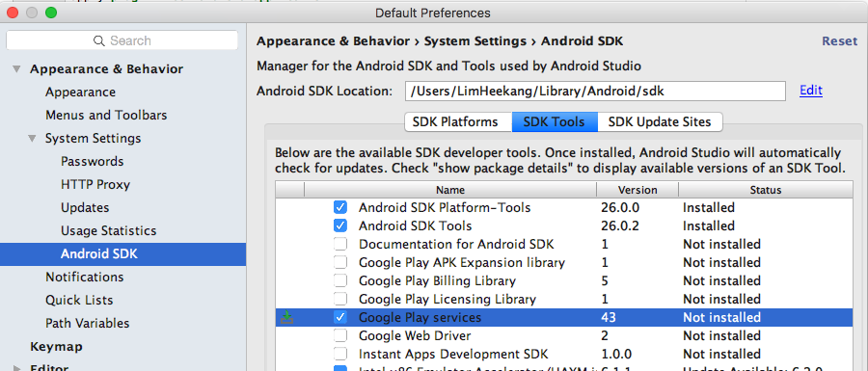Viewport: 868px width, 371px height.
Task: Click version 26.0.2 of Android SDK Tools
Action: coord(619,226)
